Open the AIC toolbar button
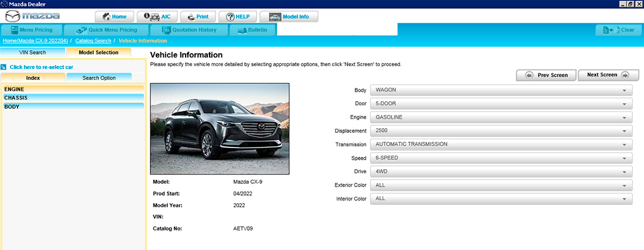This screenshot has width=644, height=250. [156, 17]
